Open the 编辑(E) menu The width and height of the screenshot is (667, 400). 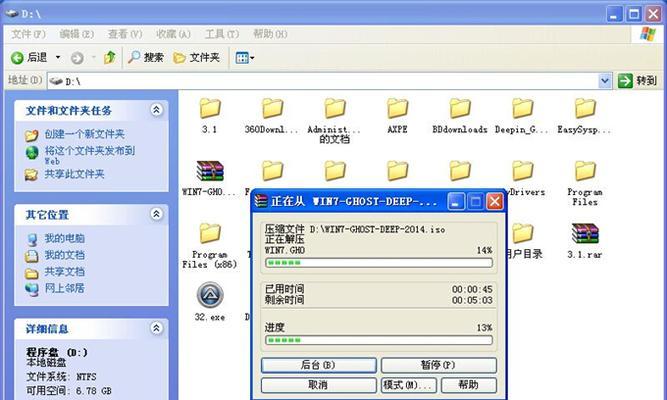(77, 34)
